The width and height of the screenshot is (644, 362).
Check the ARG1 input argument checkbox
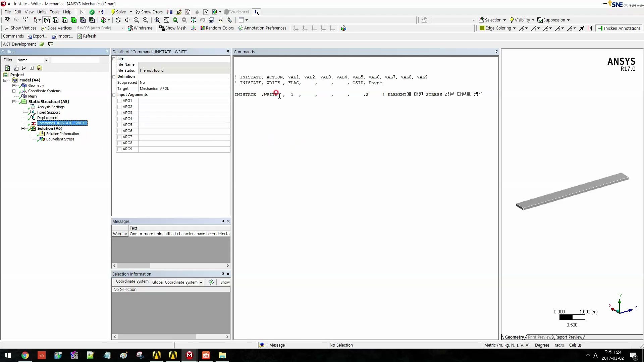[120, 101]
